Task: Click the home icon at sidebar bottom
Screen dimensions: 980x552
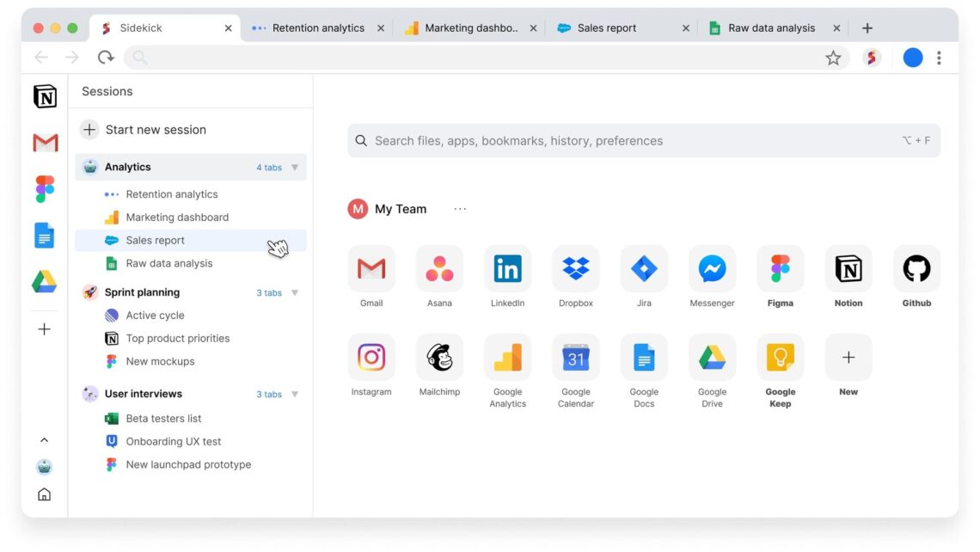Action: [x=44, y=494]
